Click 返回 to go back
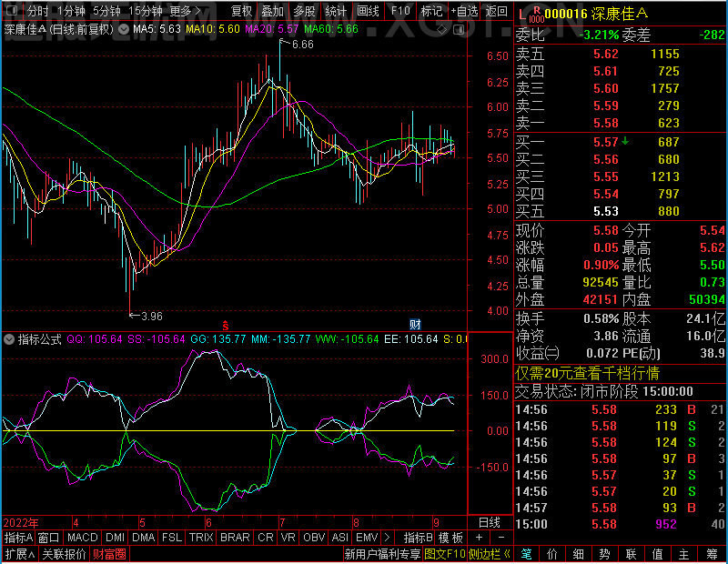Screen dimensions: 728x564 coord(496,10)
